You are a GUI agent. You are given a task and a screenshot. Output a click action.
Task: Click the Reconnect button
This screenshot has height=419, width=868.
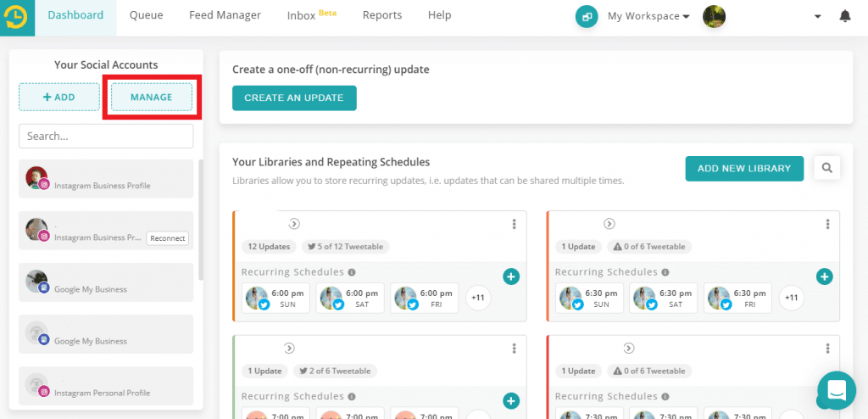[167, 238]
